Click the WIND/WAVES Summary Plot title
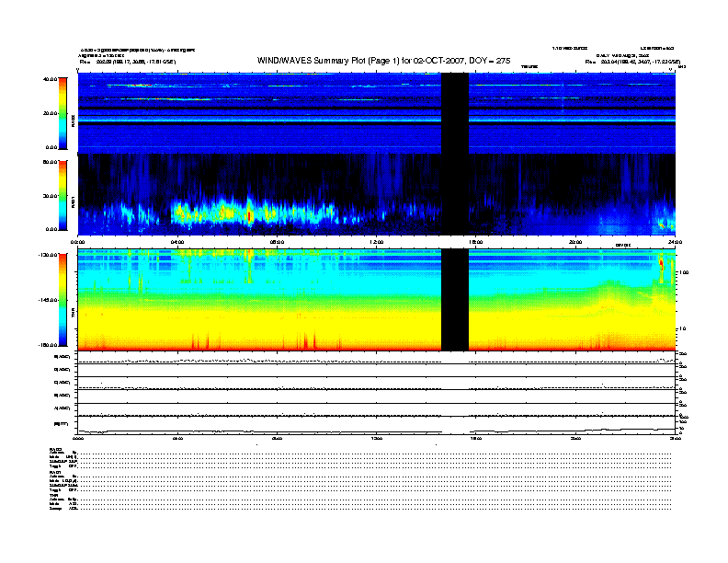The image size is (728, 563). pyautogui.click(x=383, y=61)
